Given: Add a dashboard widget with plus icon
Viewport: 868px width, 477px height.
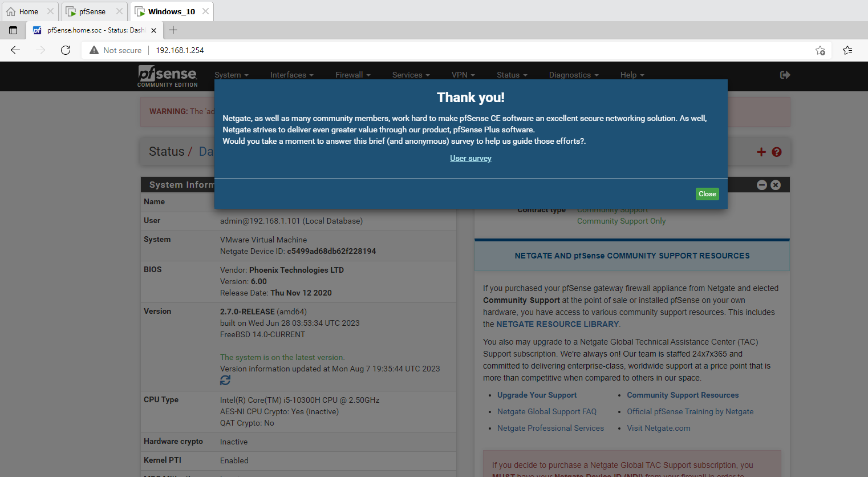Looking at the screenshot, I should [761, 152].
